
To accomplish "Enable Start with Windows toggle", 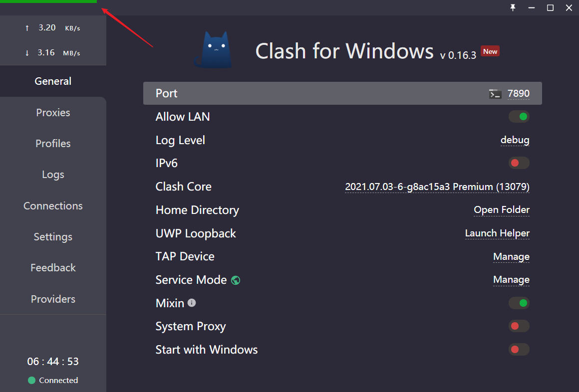I will pyautogui.click(x=519, y=349).
